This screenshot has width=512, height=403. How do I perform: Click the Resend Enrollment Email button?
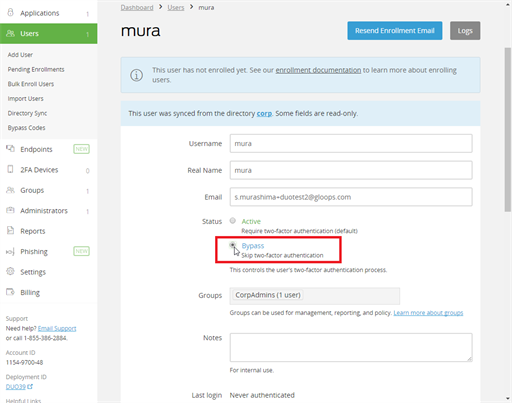395,31
